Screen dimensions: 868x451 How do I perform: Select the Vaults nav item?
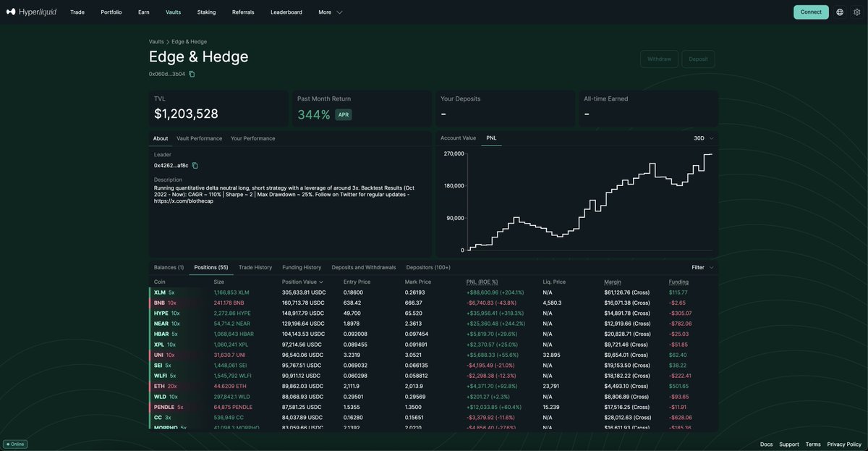point(174,12)
